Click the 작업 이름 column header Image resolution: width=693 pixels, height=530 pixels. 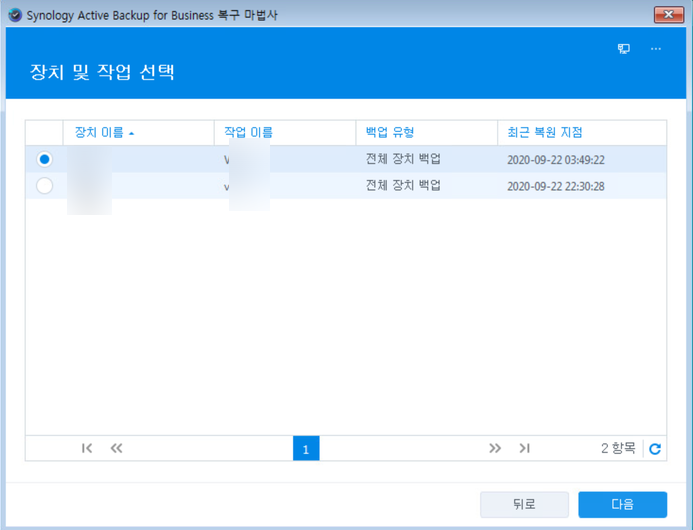tap(285, 133)
